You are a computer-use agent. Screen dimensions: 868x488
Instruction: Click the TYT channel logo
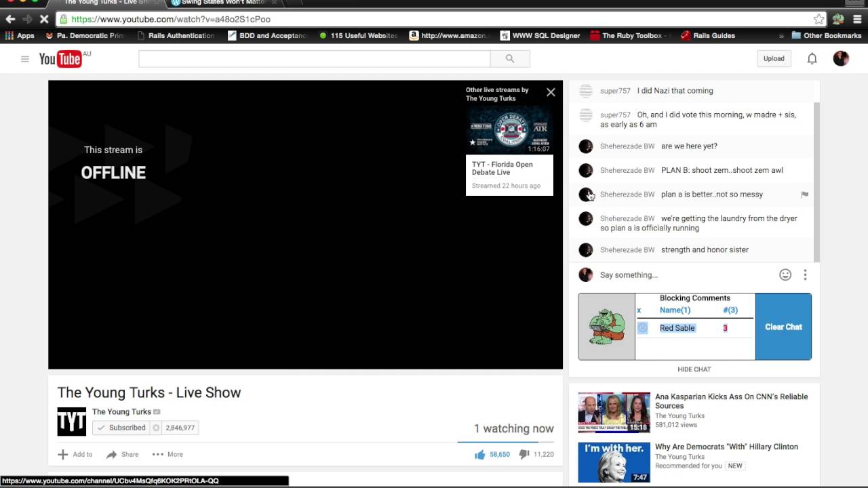point(72,422)
